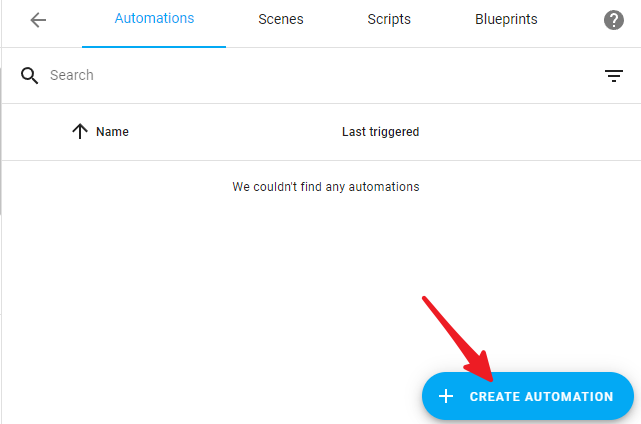Viewport: 641px width, 424px height.
Task: Go back using the left arrow icon
Action: [38, 20]
